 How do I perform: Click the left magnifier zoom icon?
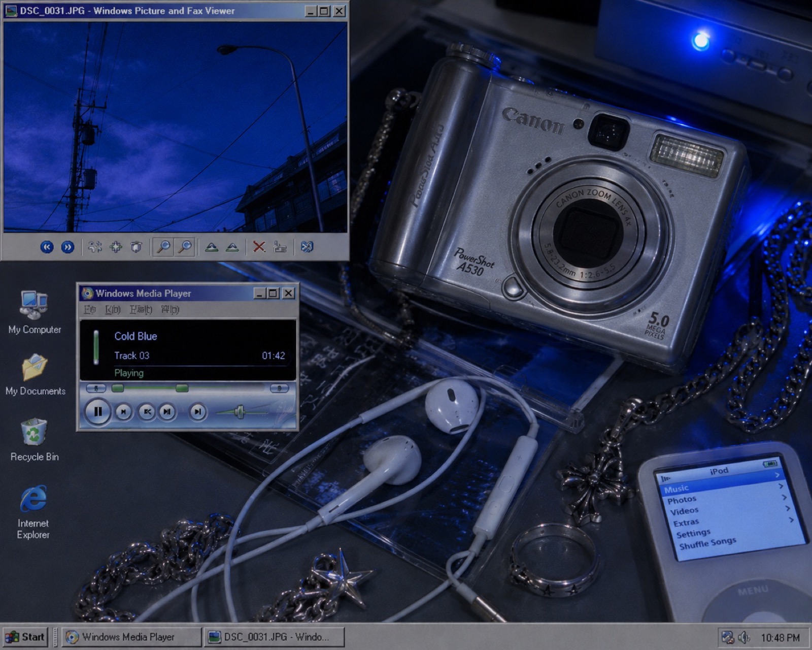pyautogui.click(x=163, y=247)
